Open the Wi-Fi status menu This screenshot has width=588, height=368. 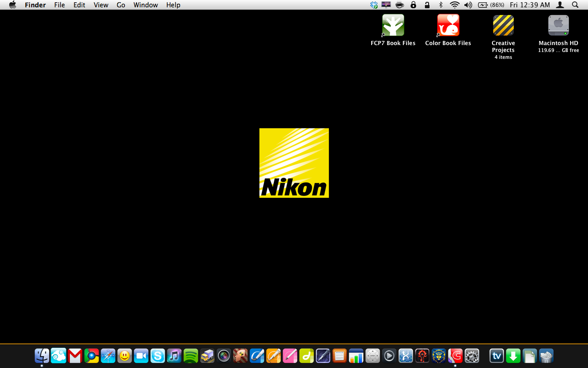pyautogui.click(x=455, y=5)
